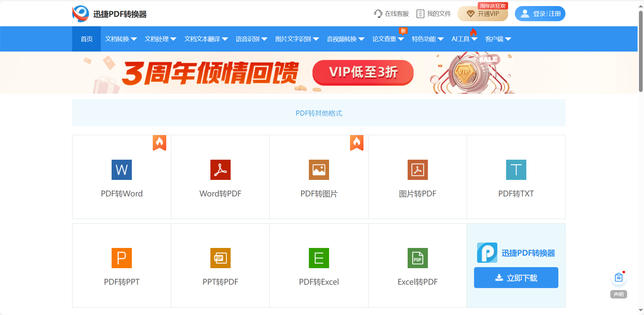Click the 周年庆狂欢 red tag
The width and height of the screenshot is (644, 315).
tap(493, 6)
